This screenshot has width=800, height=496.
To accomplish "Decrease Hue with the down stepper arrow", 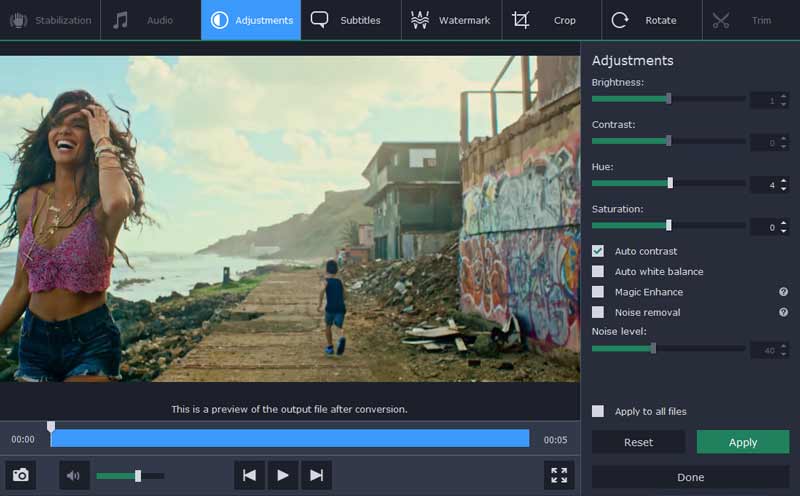I will pyautogui.click(x=784, y=189).
